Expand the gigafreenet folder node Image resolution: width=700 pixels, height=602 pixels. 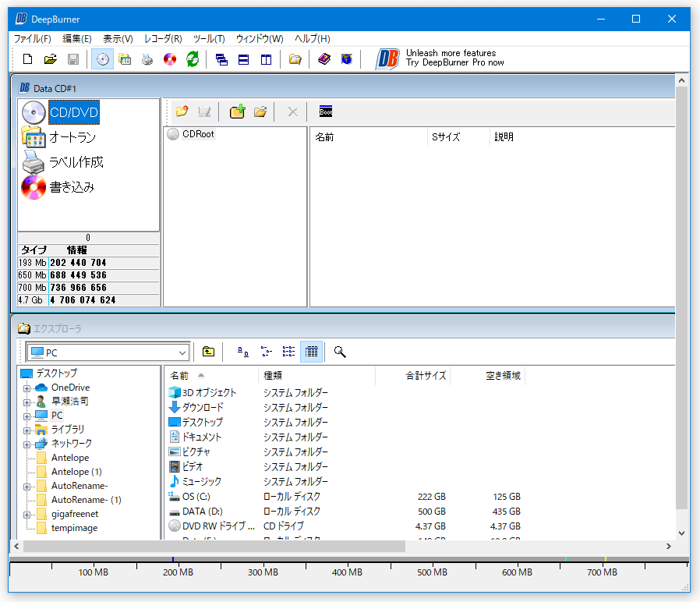click(27, 515)
